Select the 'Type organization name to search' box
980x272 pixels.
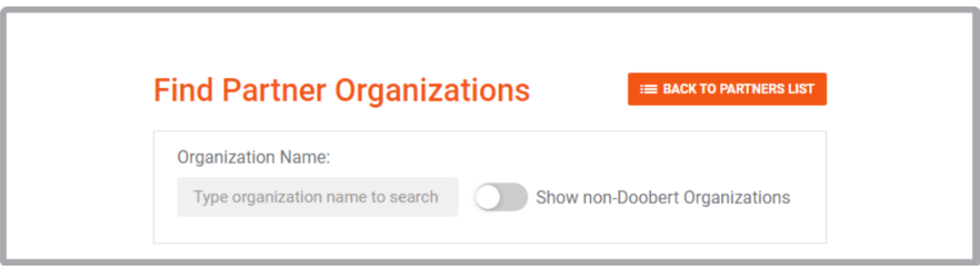(317, 197)
